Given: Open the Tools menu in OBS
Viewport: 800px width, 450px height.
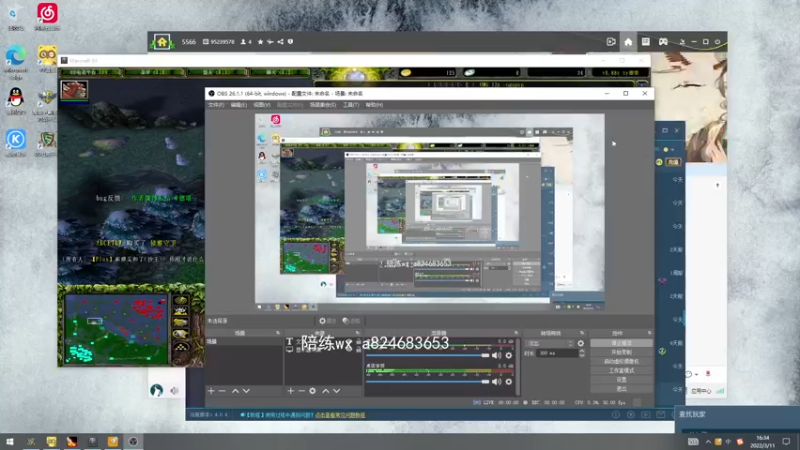Looking at the screenshot, I should click(x=351, y=105).
